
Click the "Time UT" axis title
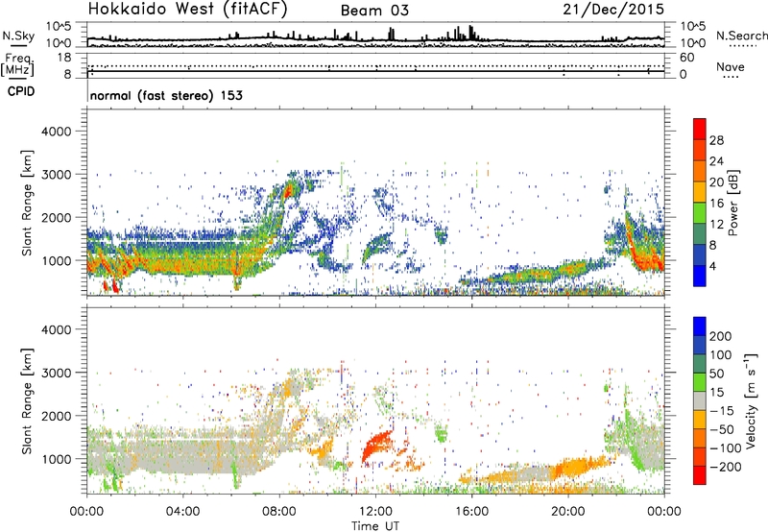point(375,526)
